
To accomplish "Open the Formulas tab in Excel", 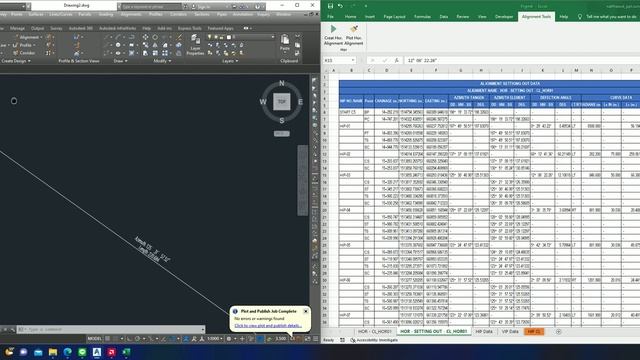I will (422, 17).
